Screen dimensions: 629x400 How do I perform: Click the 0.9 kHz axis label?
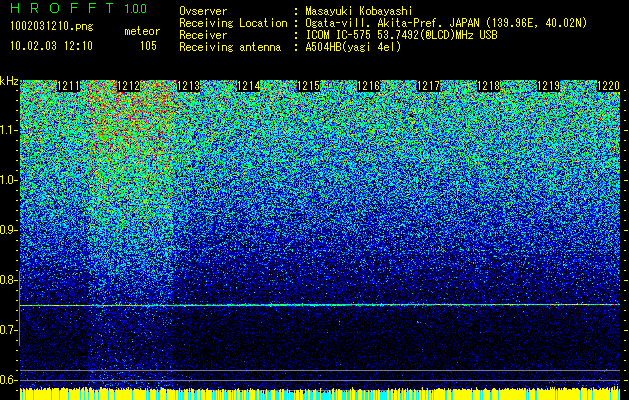(9, 230)
